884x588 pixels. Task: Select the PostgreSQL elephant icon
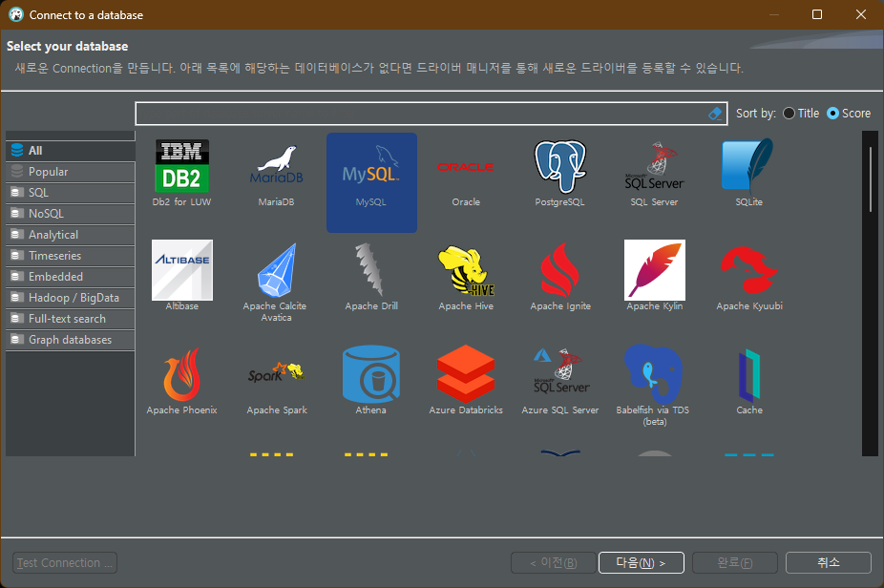click(x=559, y=166)
